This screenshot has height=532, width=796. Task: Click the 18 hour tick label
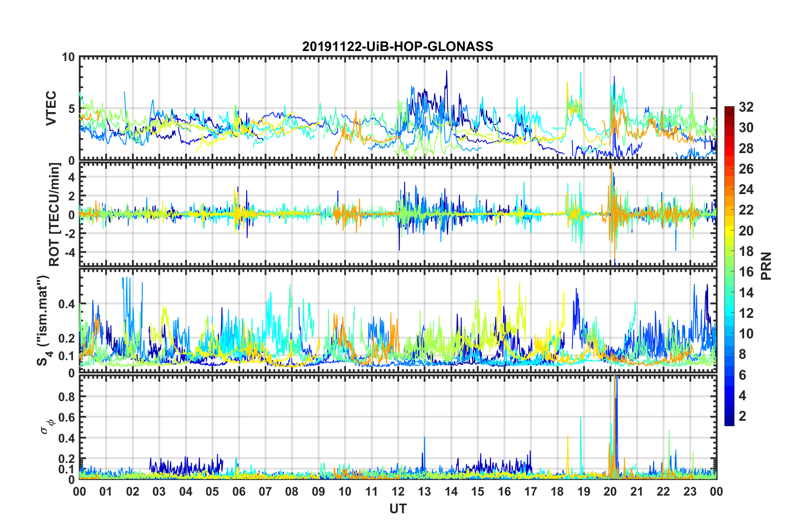coord(557,491)
